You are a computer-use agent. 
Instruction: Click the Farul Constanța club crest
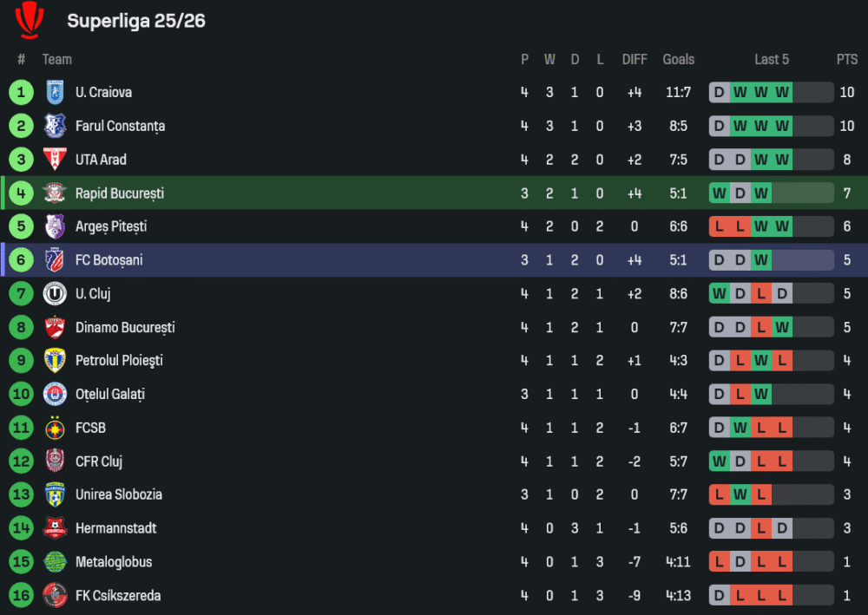point(55,126)
